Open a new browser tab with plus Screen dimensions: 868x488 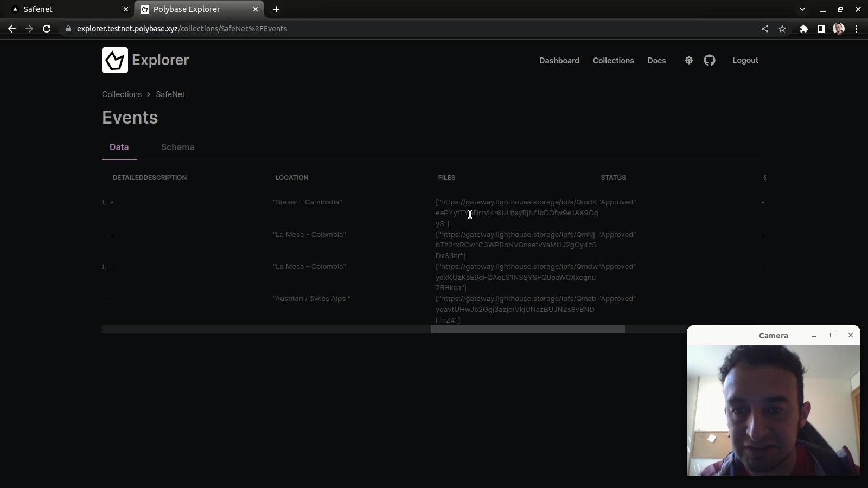(x=276, y=9)
